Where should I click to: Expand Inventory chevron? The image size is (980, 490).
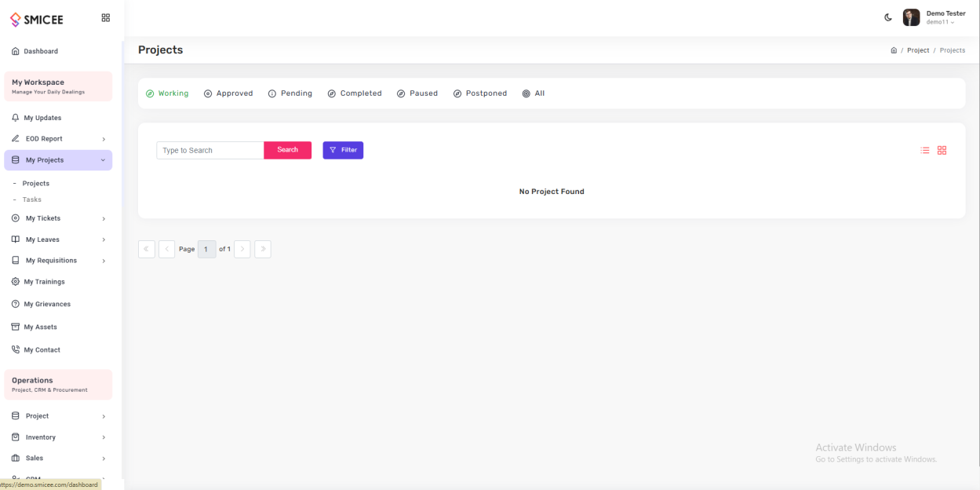tap(104, 437)
